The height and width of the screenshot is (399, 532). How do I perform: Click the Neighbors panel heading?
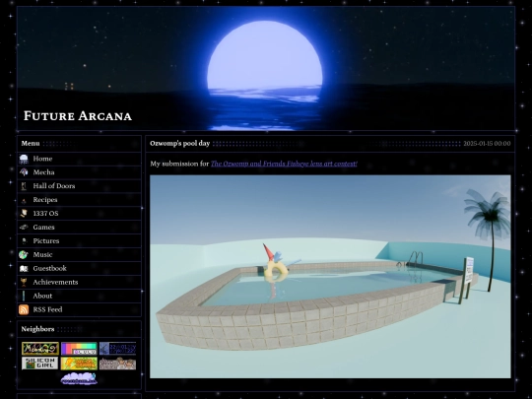coord(37,329)
